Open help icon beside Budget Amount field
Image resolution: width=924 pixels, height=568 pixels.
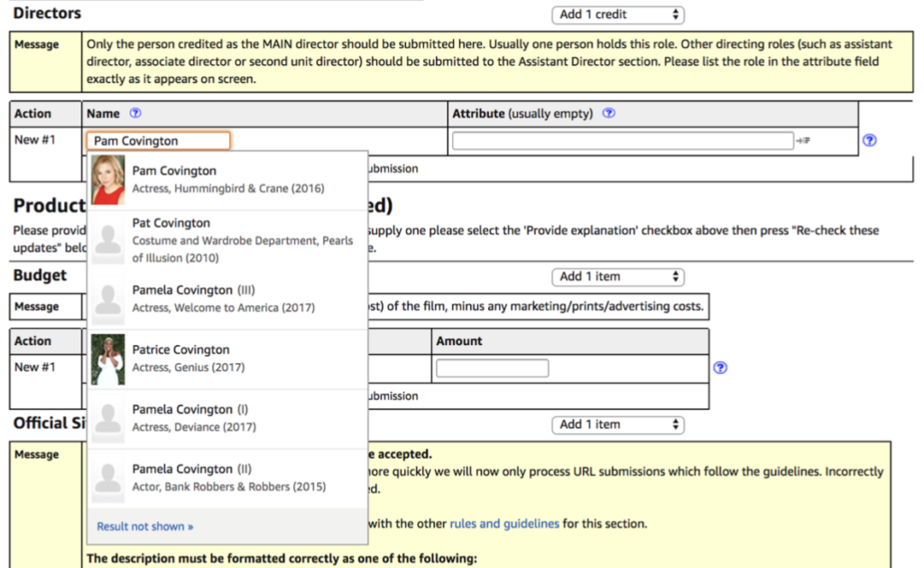pos(720,368)
